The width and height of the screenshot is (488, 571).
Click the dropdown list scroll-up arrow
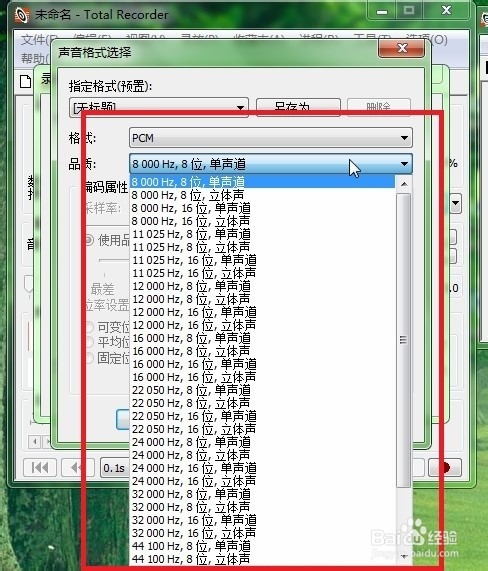tap(404, 184)
